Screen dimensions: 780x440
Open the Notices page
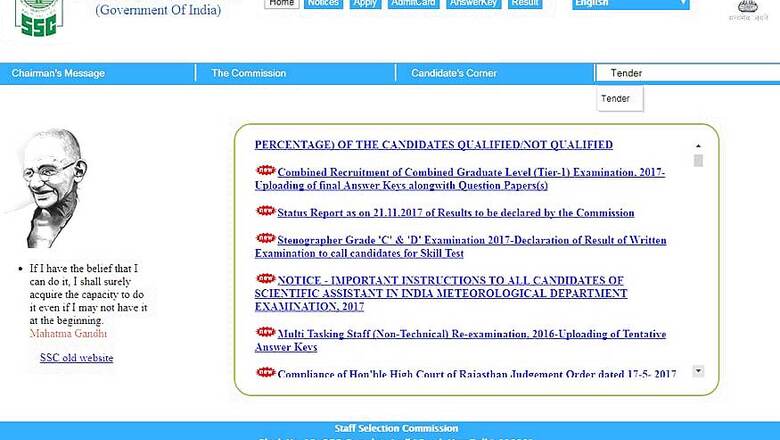click(323, 4)
